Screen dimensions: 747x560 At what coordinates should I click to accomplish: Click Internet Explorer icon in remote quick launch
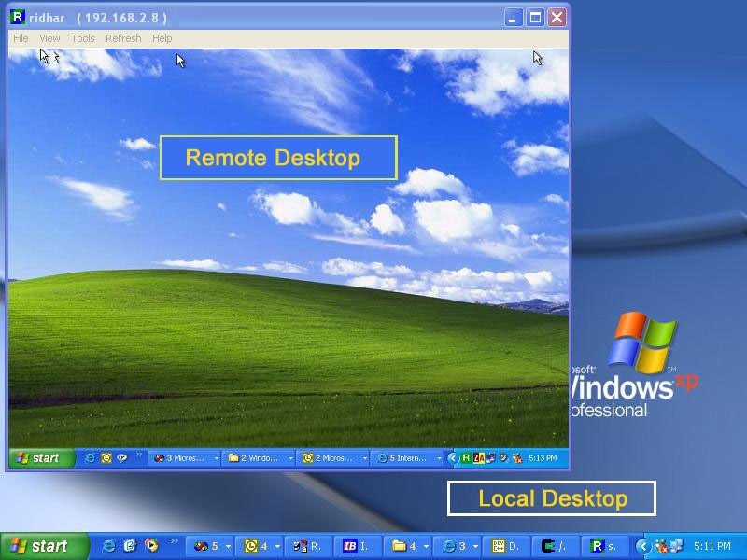point(91,458)
